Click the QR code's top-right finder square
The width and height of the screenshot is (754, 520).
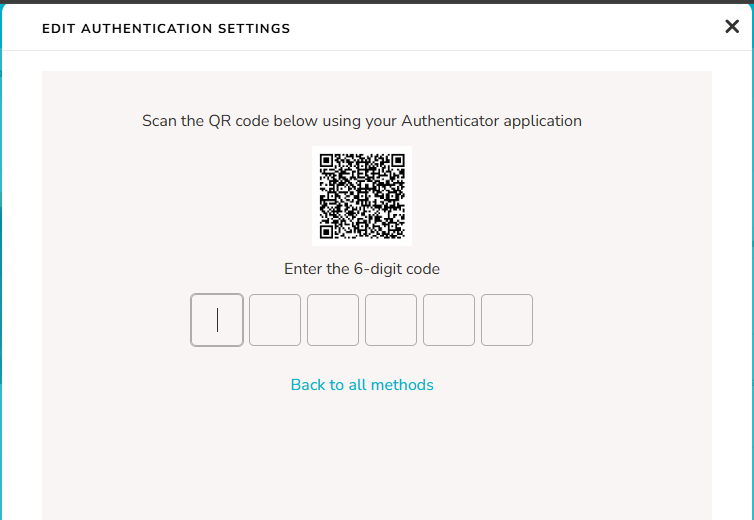[x=398, y=161]
